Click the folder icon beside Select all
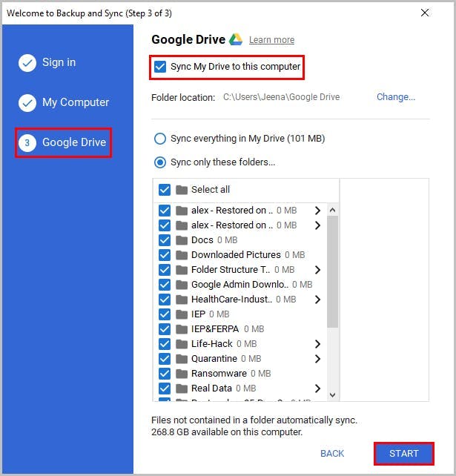Screen dimensions: 456x476 pyautogui.click(x=182, y=190)
